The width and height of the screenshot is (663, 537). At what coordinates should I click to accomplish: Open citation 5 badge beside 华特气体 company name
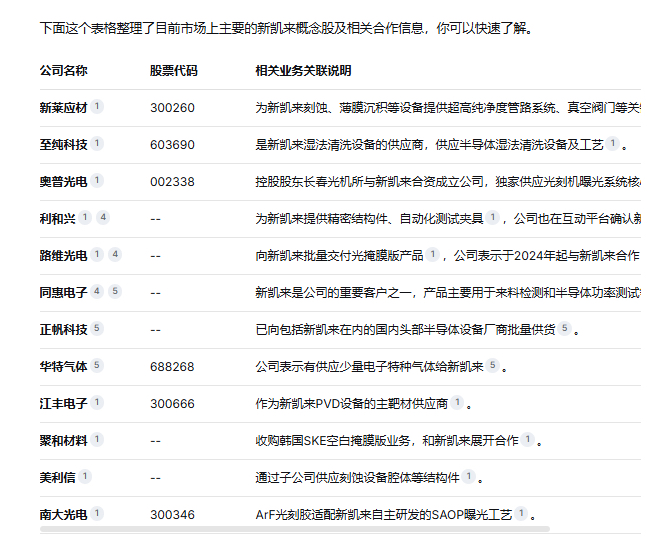[x=97, y=366]
